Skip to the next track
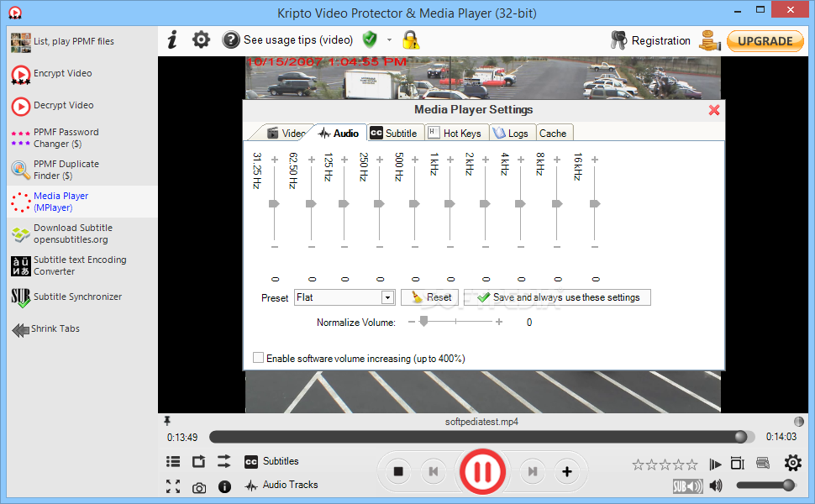Screen dimensions: 815x504 point(532,471)
